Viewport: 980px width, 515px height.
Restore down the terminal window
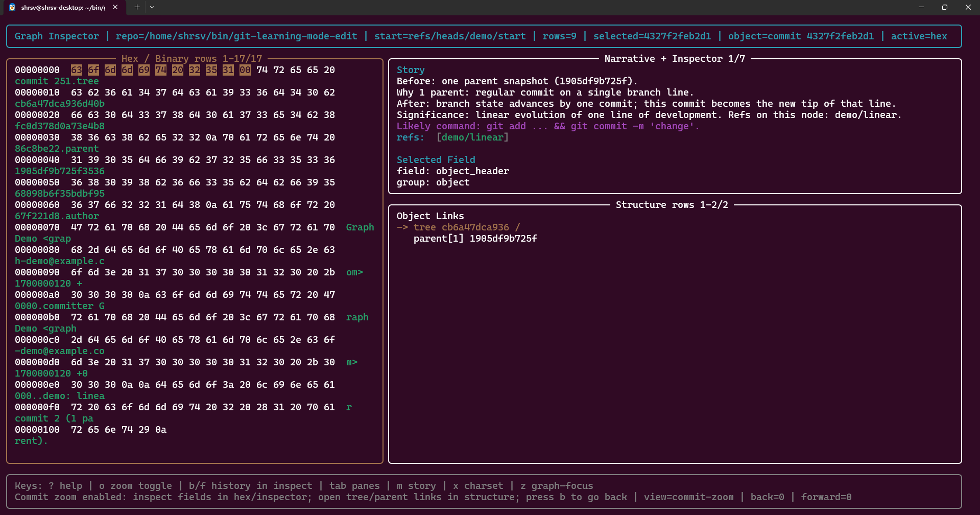pos(945,7)
